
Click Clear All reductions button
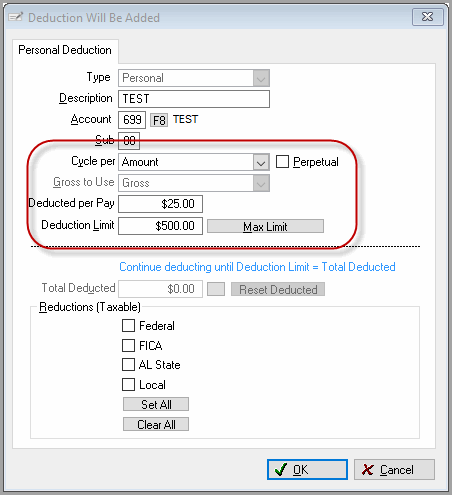[156, 424]
